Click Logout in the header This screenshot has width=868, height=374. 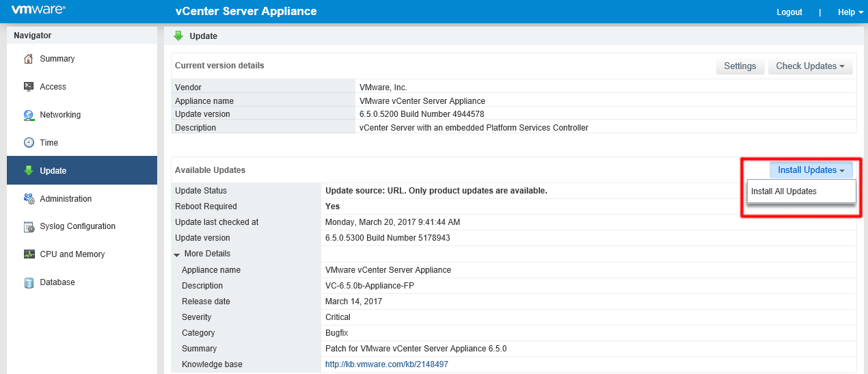point(789,12)
